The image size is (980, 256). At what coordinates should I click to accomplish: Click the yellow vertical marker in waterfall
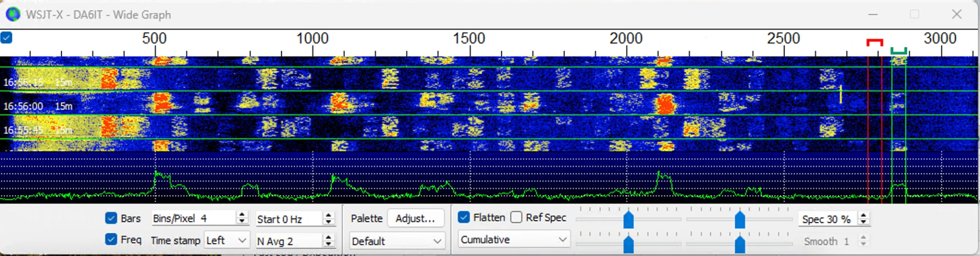click(841, 94)
